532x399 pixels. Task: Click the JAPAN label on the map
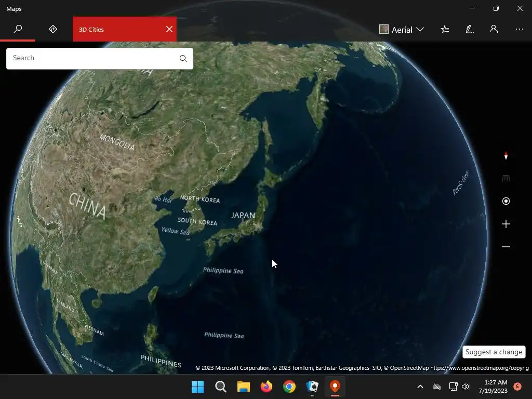tap(243, 216)
